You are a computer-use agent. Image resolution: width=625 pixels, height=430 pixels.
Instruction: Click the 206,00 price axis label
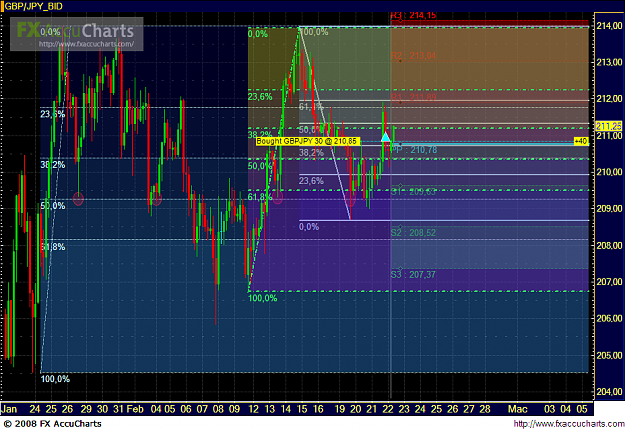[x=609, y=318]
